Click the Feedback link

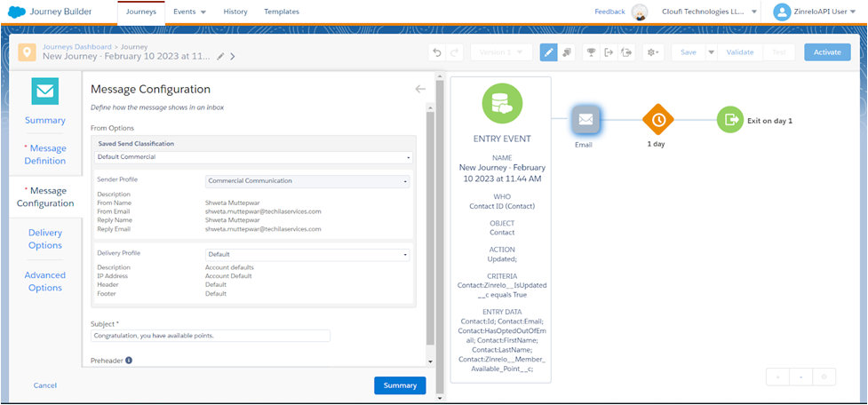[x=609, y=12]
